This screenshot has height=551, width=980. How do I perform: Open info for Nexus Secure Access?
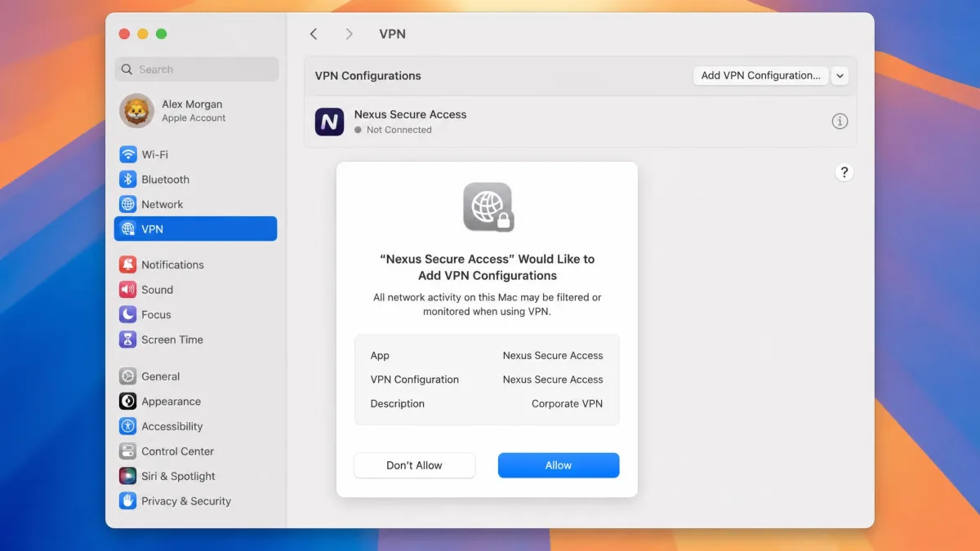tap(840, 122)
